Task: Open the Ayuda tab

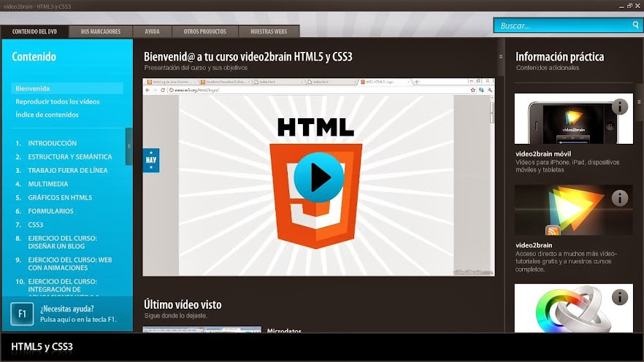Action: coord(152,31)
